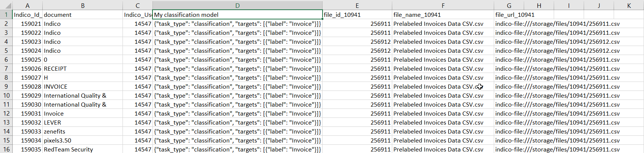The height and width of the screenshot is (153, 644).
Task: Select the cell containing zenefits
Action: click(x=82, y=131)
